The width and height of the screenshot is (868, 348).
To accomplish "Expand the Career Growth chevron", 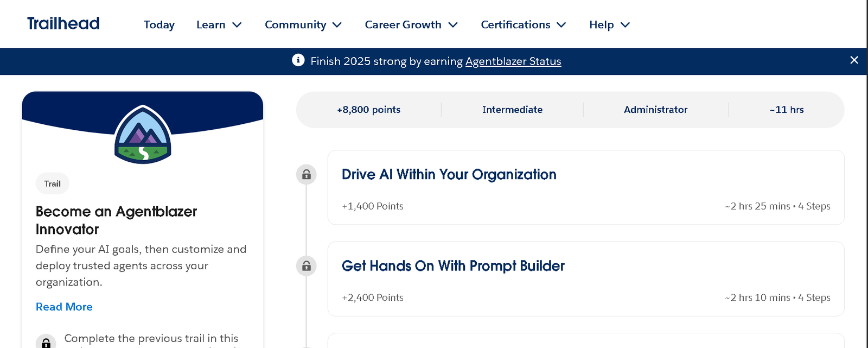I will [x=453, y=25].
